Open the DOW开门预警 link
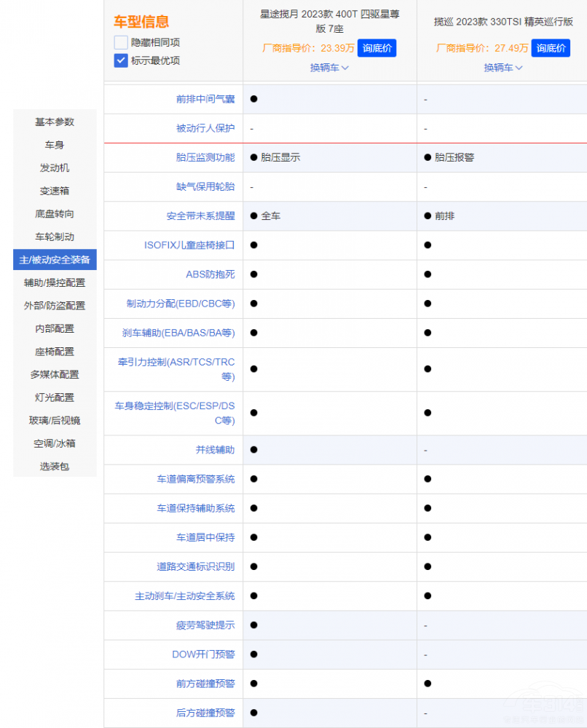Screen dimensions: 587x728 click(203, 654)
